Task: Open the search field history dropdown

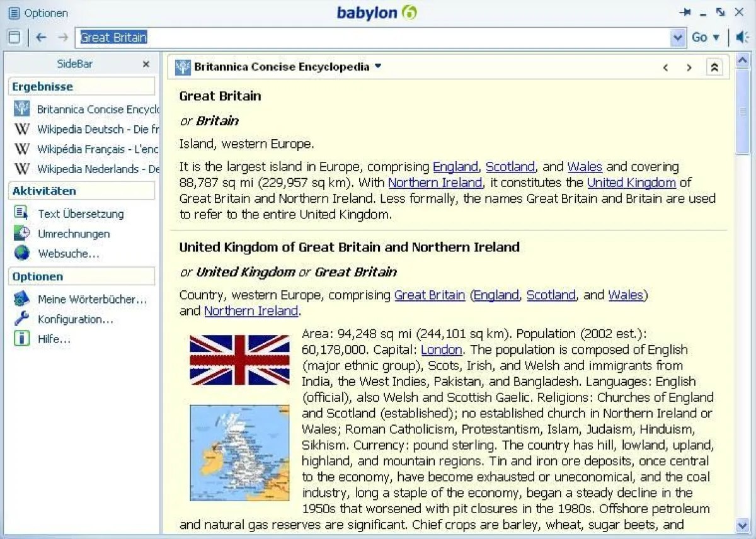Action: pyautogui.click(x=678, y=37)
